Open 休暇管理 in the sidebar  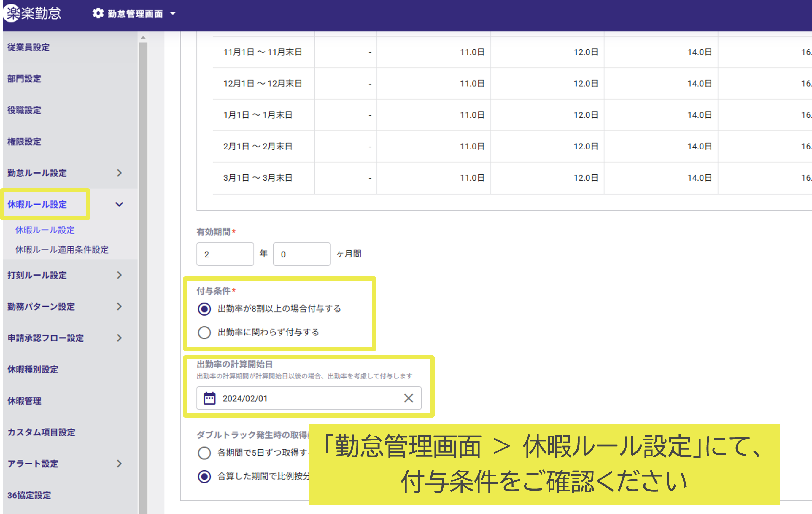click(24, 400)
